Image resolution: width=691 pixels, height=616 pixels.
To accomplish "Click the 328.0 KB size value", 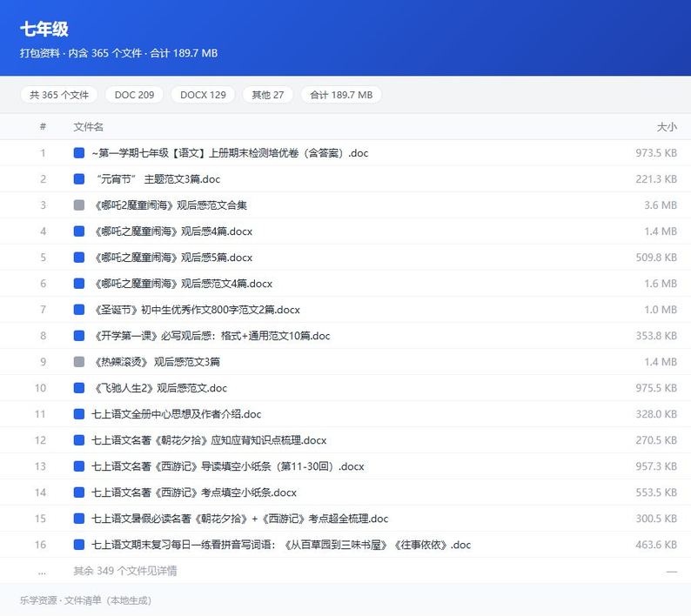I will tap(656, 414).
